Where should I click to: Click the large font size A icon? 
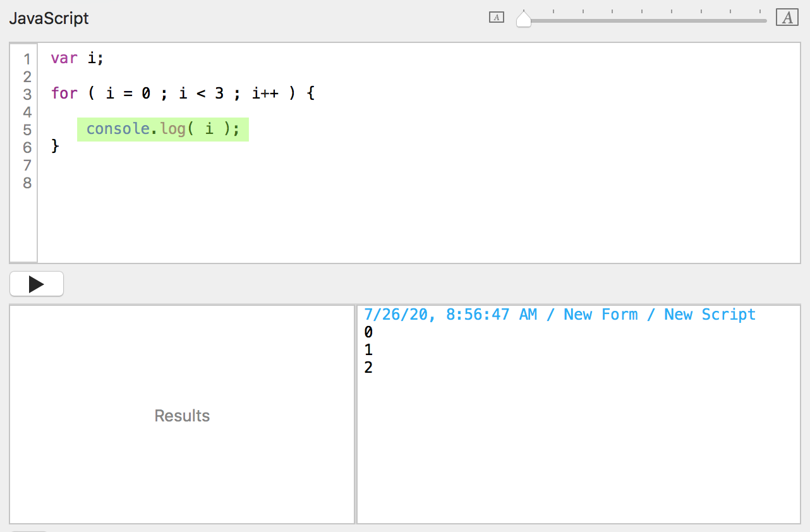coord(787,18)
